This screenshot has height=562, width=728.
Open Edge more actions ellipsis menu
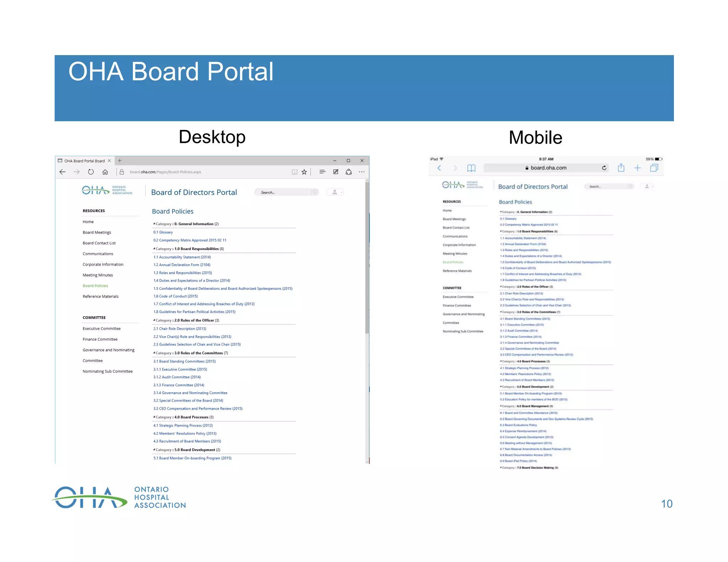point(362,172)
